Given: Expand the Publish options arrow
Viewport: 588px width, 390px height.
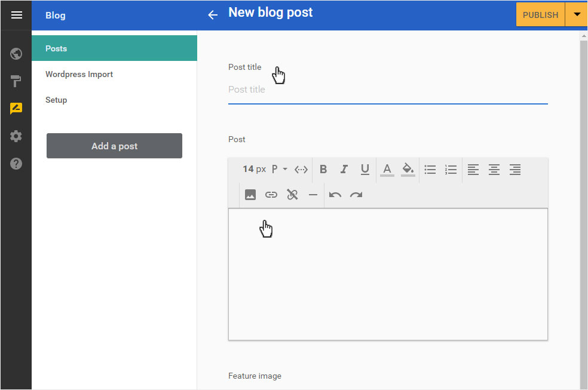Looking at the screenshot, I should (x=577, y=14).
